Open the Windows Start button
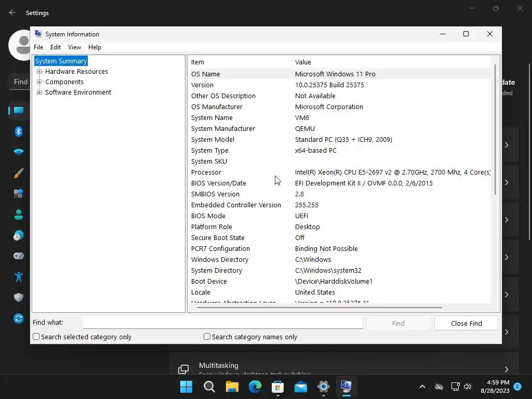This screenshot has width=532, height=399. [x=186, y=387]
